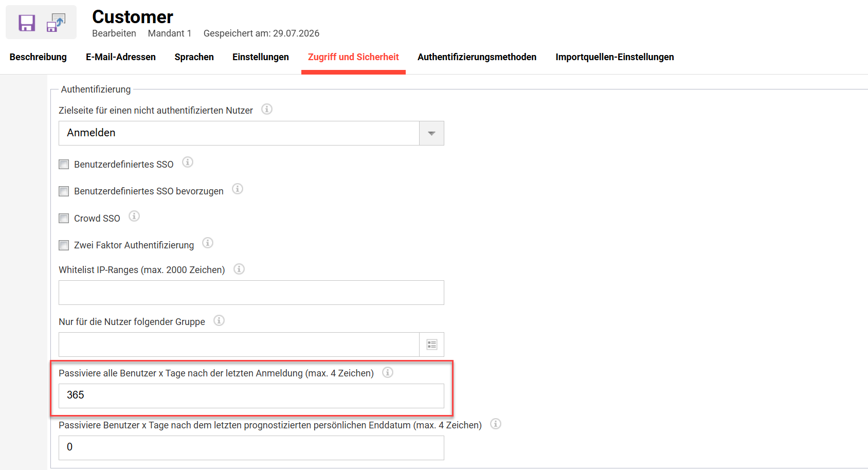
Task: Show info for Nutzer folgender Gruppe
Action: (219, 321)
